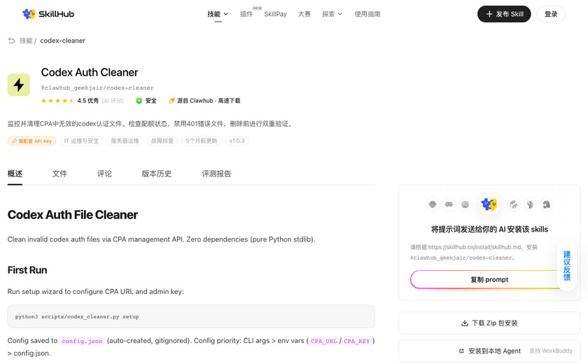Click the lightning bolt skill icon

(19, 85)
